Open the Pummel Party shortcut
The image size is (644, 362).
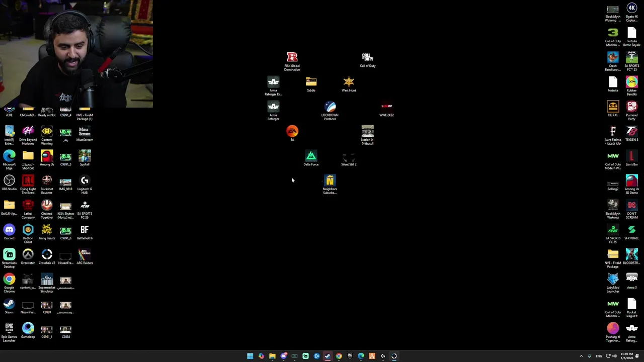point(631,111)
